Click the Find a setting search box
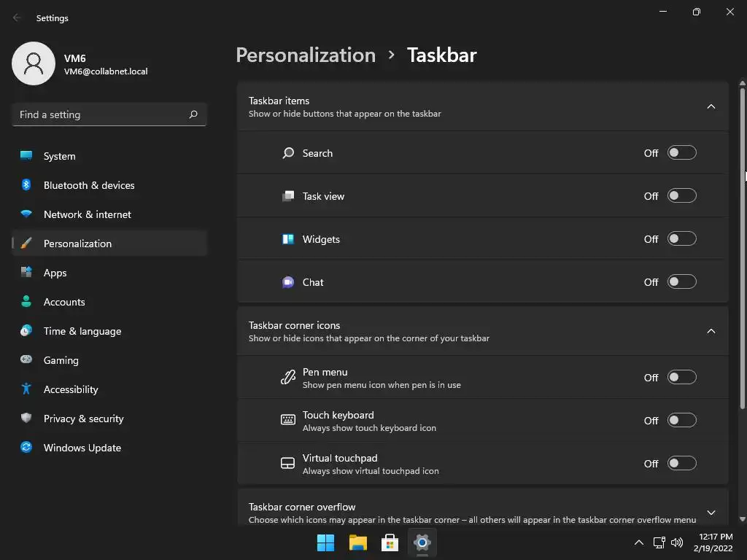Image resolution: width=747 pixels, height=560 pixels. pos(98,114)
